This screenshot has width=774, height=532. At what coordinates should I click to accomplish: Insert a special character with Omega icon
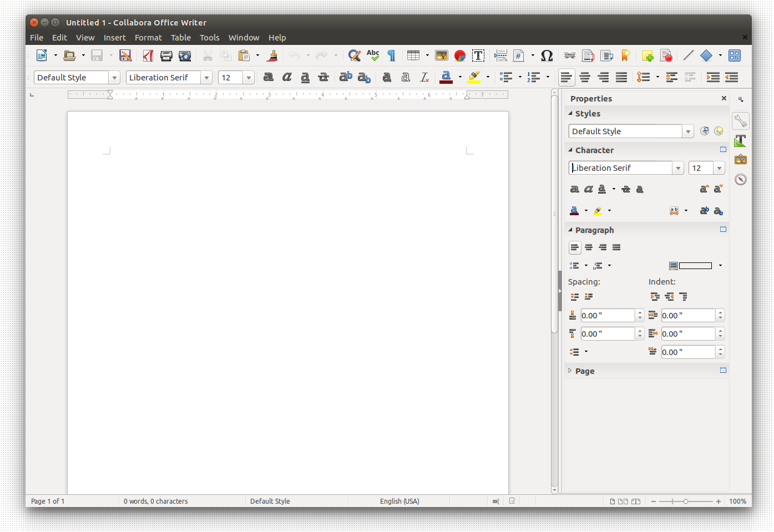click(547, 55)
